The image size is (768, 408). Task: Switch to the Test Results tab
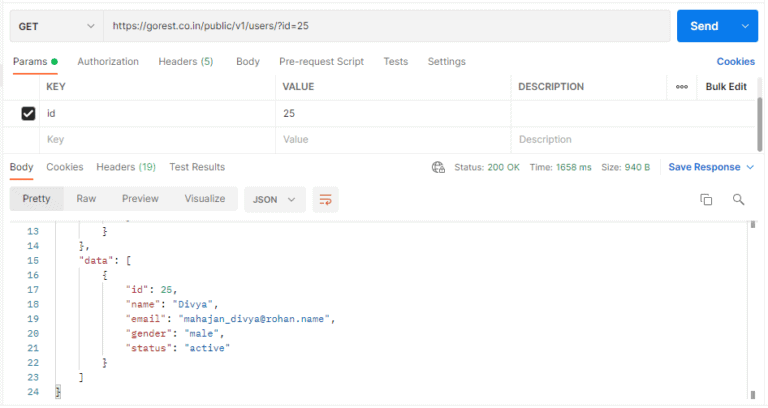tap(197, 167)
